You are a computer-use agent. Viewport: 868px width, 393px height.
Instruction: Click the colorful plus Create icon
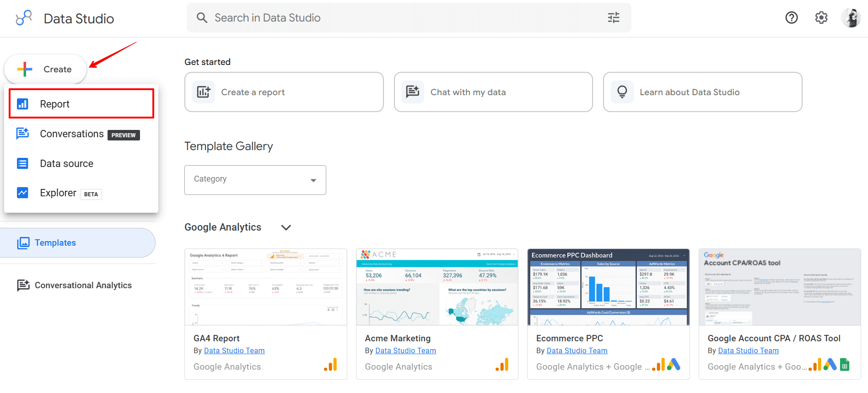click(x=25, y=69)
